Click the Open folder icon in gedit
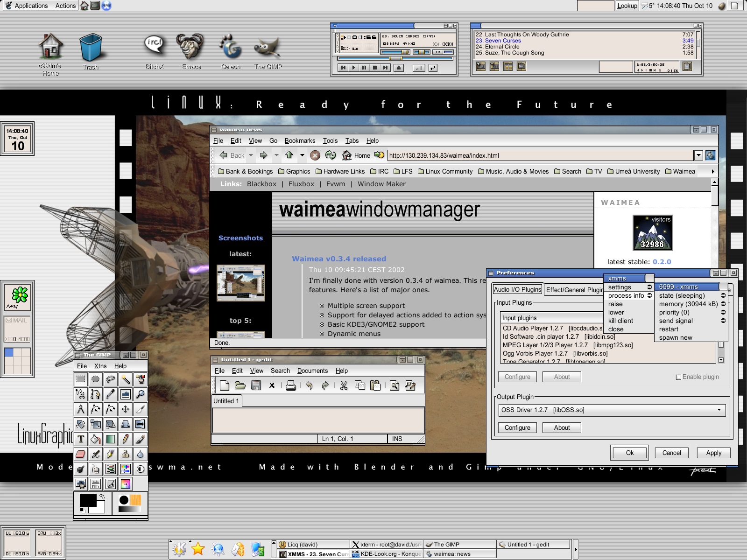This screenshot has width=747, height=560. [240, 385]
